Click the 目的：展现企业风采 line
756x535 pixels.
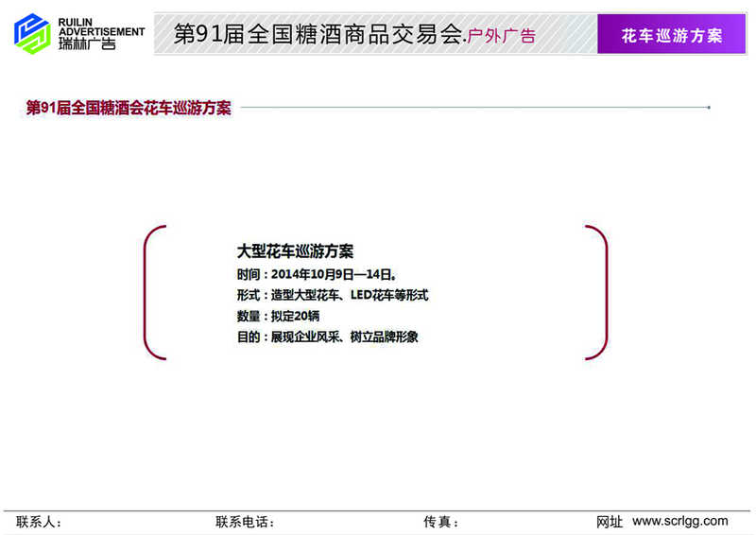[x=327, y=337]
